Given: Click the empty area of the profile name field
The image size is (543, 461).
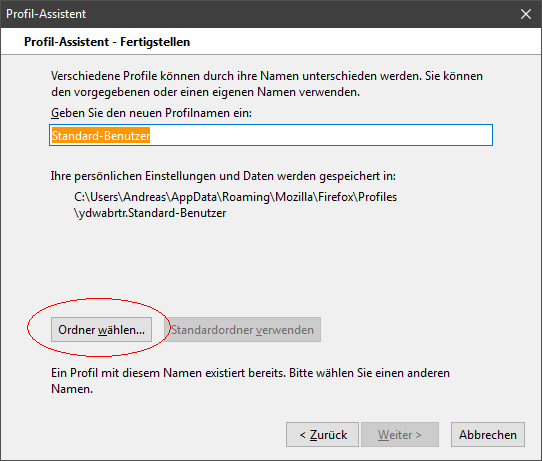Looking at the screenshot, I should click(x=320, y=135).
